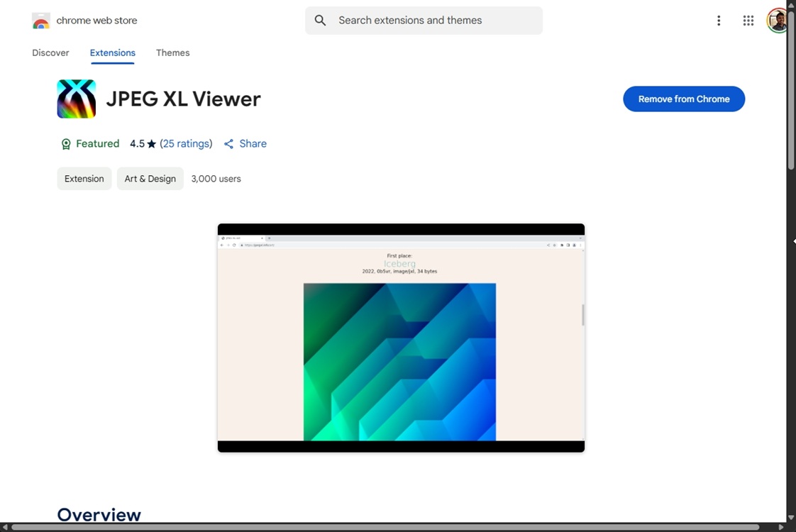This screenshot has height=532, width=796.
Task: Open the 25 ratings link
Action: click(186, 143)
